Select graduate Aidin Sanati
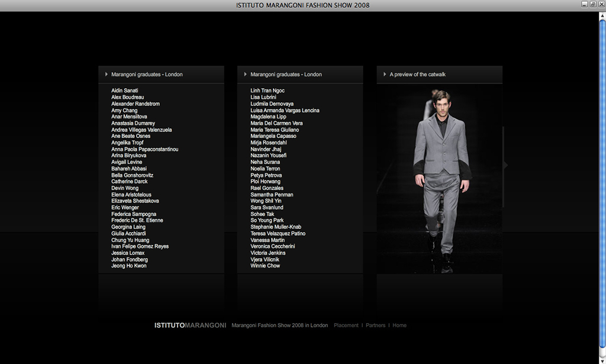Screen dimensions: 606x364 (x=124, y=91)
